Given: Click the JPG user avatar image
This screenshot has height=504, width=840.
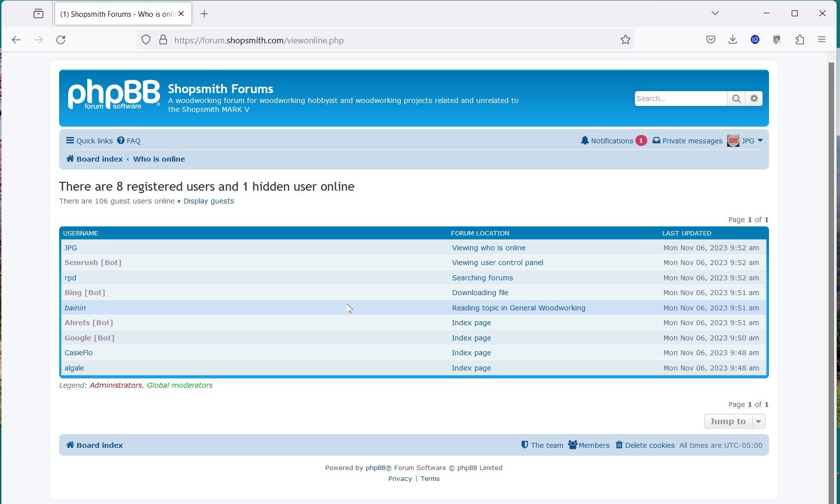Looking at the screenshot, I should pos(733,140).
